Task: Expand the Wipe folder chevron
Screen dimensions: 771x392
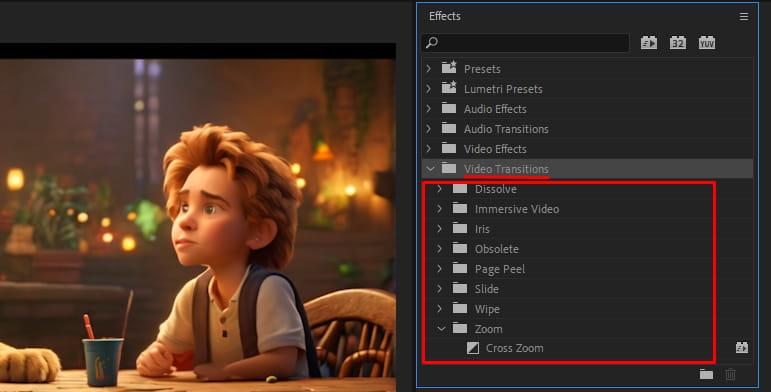Action: point(440,308)
